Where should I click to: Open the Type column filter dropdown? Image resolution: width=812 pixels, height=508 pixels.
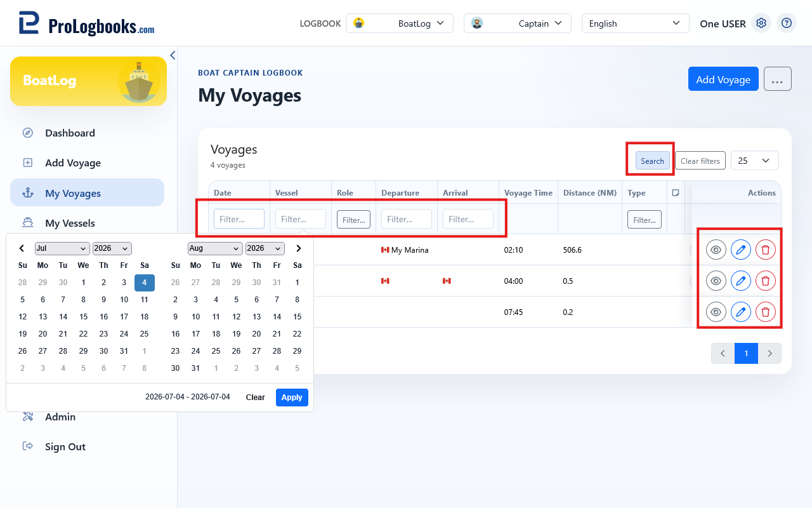coord(645,220)
